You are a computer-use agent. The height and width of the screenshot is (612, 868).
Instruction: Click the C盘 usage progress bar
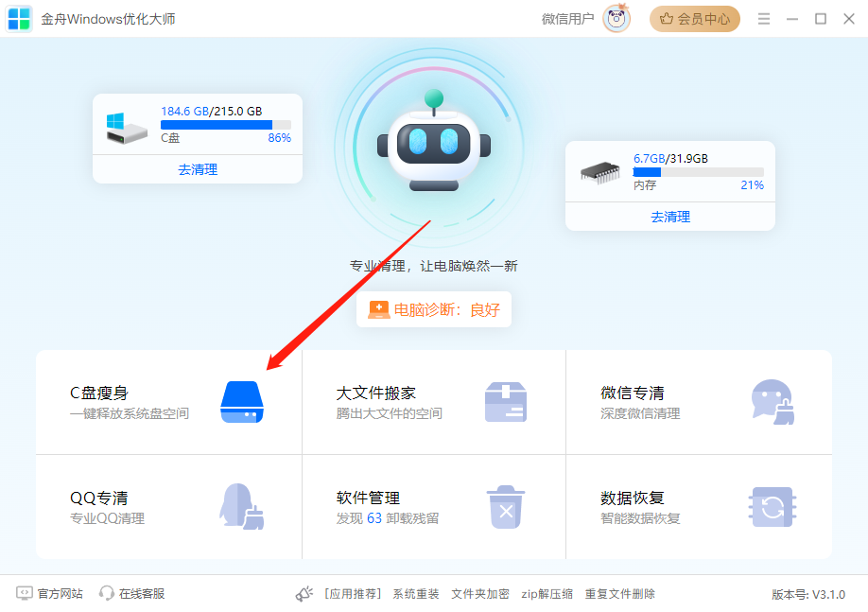(226, 125)
